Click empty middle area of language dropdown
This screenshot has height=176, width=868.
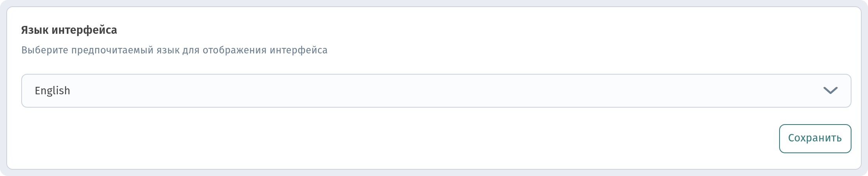point(436,91)
